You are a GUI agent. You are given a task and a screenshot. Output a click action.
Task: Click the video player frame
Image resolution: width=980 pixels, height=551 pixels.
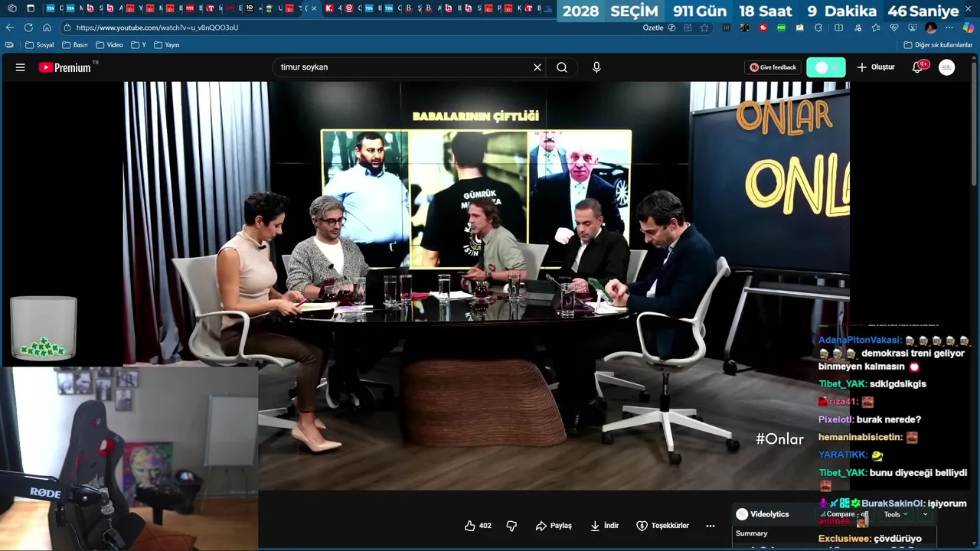coord(486,285)
